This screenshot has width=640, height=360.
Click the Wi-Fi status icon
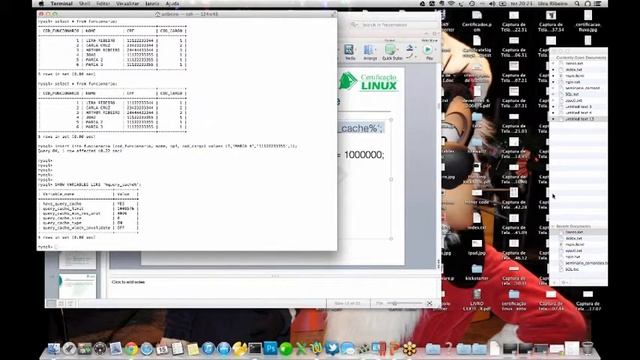coord(451,4)
